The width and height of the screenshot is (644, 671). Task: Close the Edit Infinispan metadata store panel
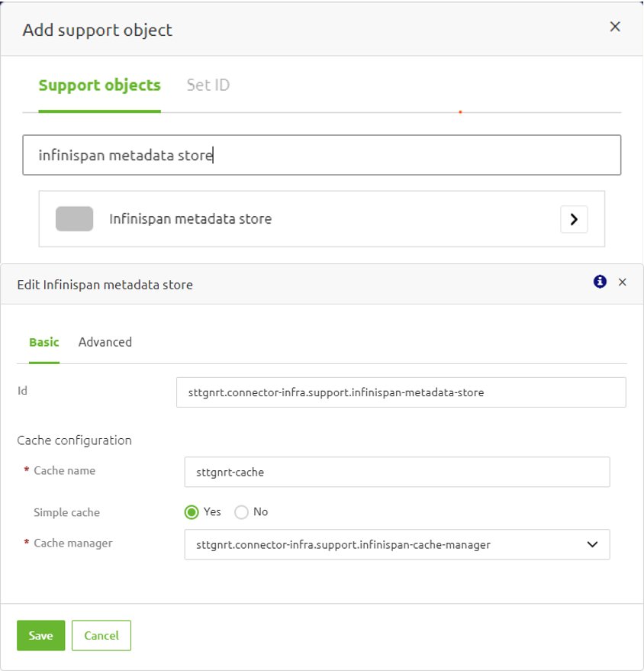(x=622, y=282)
